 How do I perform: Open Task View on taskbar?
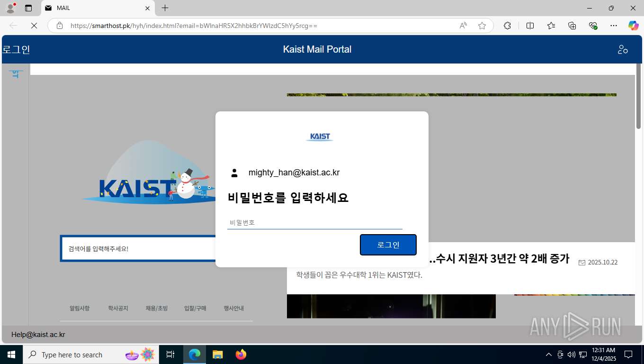click(170, 355)
